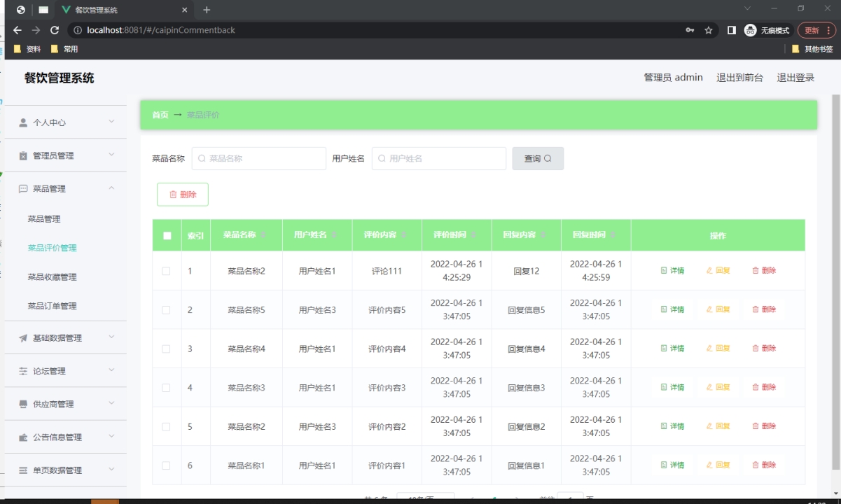Open 菜品评价管理 submenu item
The height and width of the screenshot is (504, 841).
[x=53, y=248]
